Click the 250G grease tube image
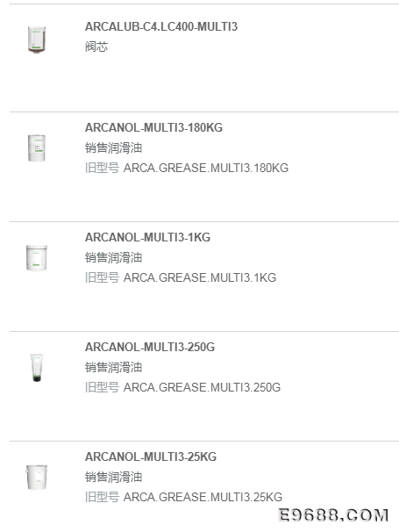399x532 pixels. pyautogui.click(x=37, y=368)
